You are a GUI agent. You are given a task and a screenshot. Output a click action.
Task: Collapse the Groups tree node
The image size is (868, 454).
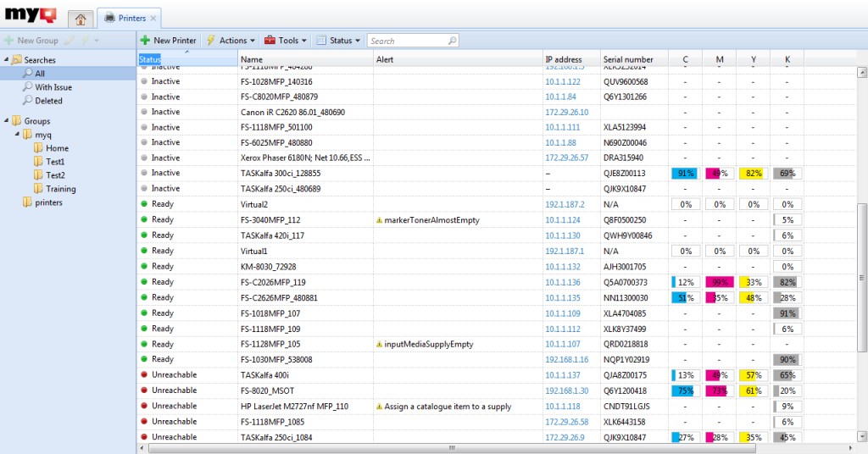(7, 120)
